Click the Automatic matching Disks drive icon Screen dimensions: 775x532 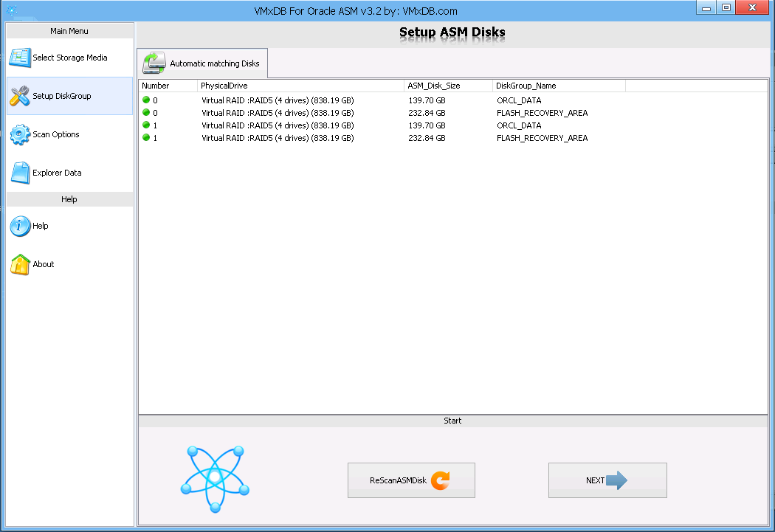pyautogui.click(x=154, y=63)
